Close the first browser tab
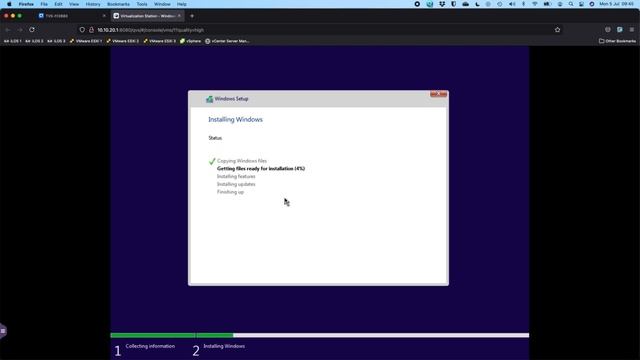The image size is (640, 360). tap(104, 16)
